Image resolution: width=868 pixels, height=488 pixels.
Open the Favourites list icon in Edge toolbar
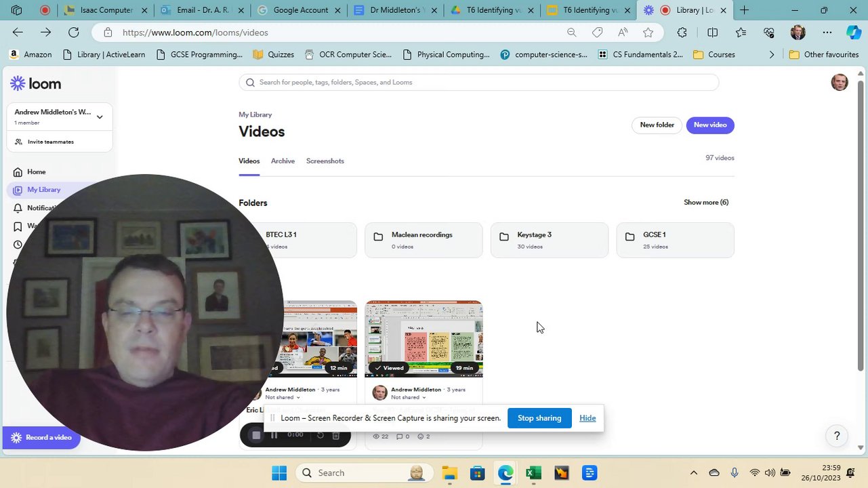point(741,33)
